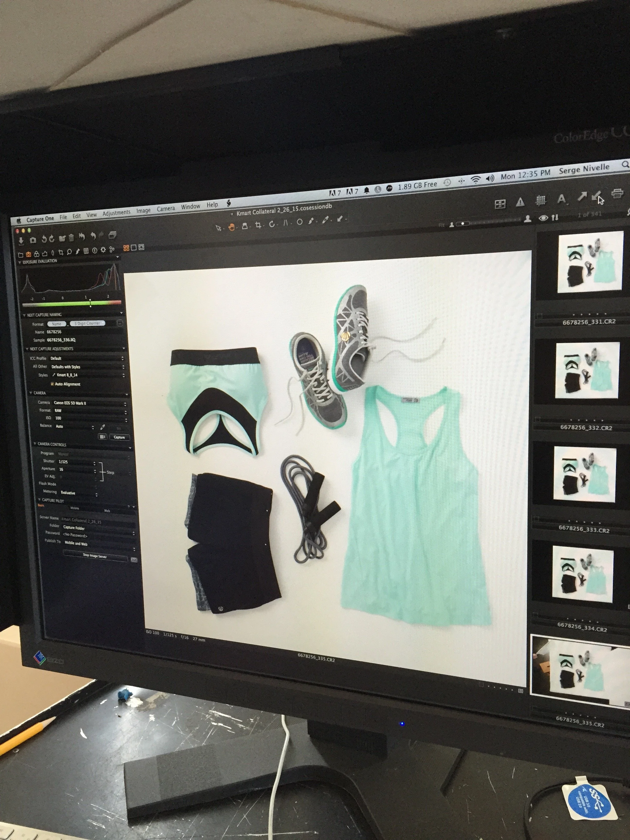
Task: Click the Capture camera icon in top toolbar
Action: pos(33,240)
